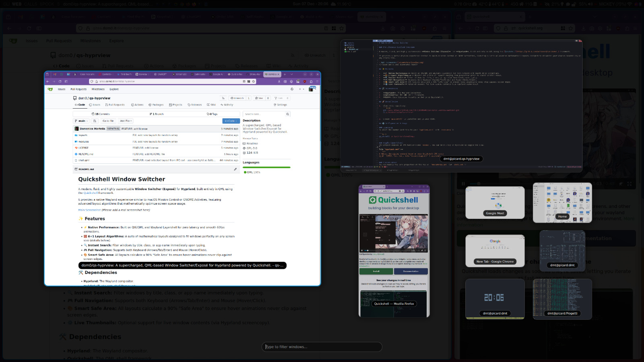This screenshot has height=362, width=644.
Task: Open the Releases repository tab
Action: point(195,105)
